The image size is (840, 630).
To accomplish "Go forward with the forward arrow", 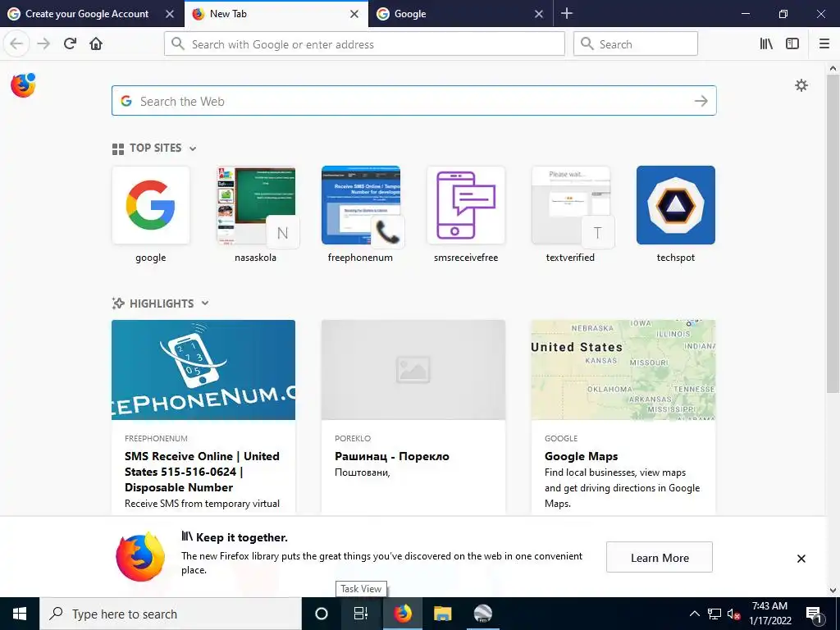I will point(43,43).
